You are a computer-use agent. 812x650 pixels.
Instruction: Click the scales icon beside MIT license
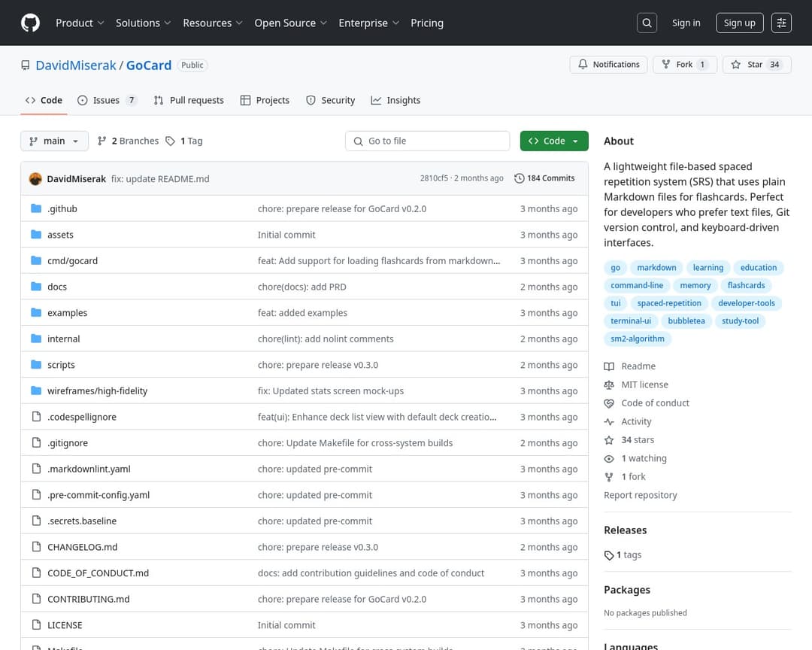pos(609,384)
